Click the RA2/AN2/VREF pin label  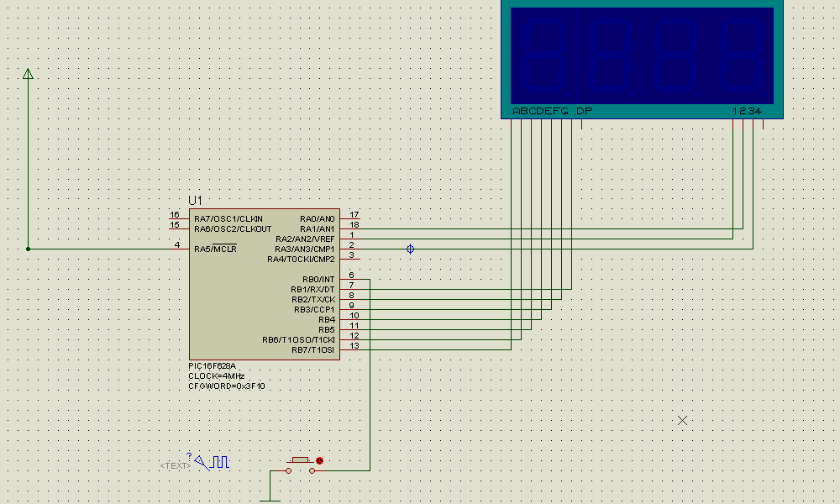coord(305,239)
